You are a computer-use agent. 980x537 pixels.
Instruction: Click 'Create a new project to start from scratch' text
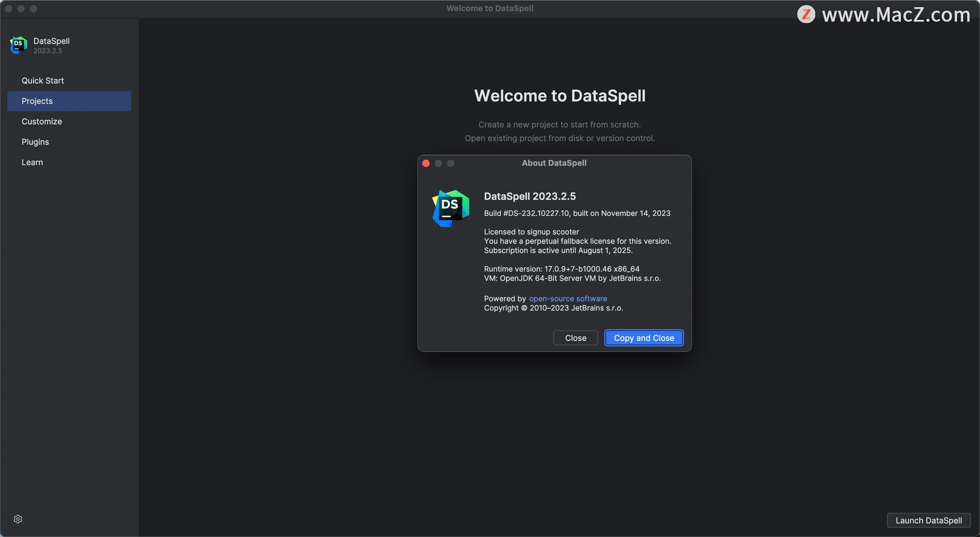coord(559,124)
